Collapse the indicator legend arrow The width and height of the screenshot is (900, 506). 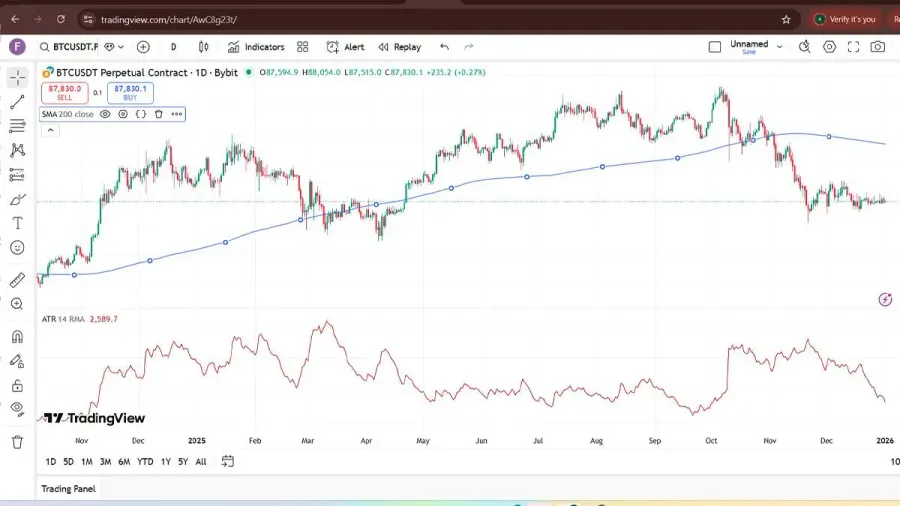(51, 130)
